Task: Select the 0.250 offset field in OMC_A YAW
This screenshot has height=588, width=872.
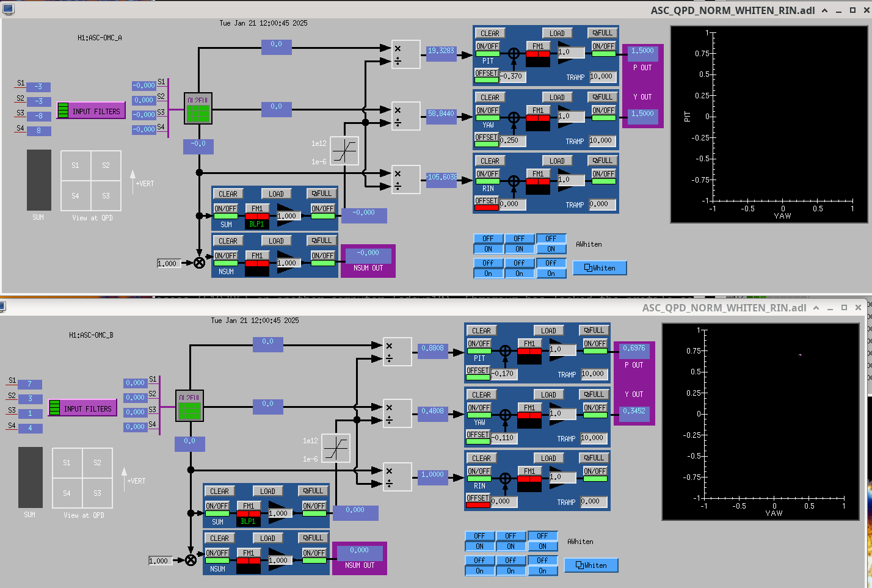Action: coord(513,140)
